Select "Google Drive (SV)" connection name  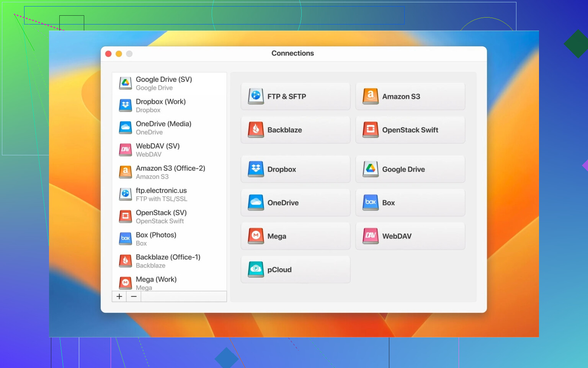click(x=164, y=79)
